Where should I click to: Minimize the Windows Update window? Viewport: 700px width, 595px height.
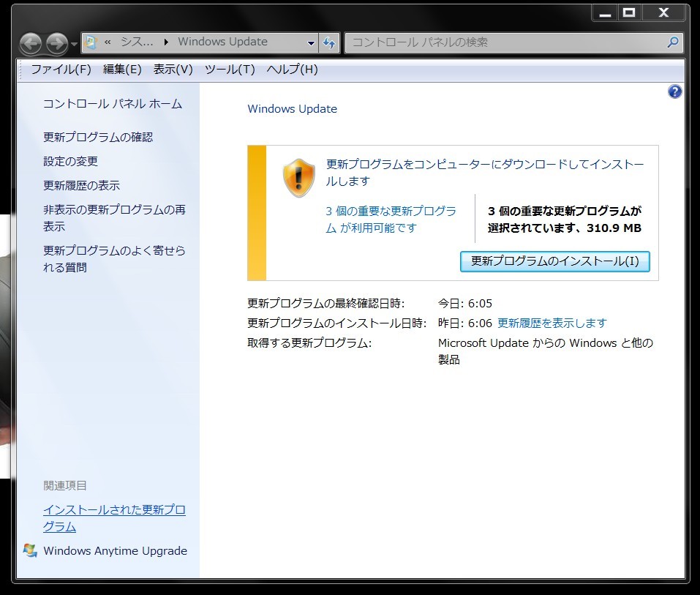click(x=606, y=13)
